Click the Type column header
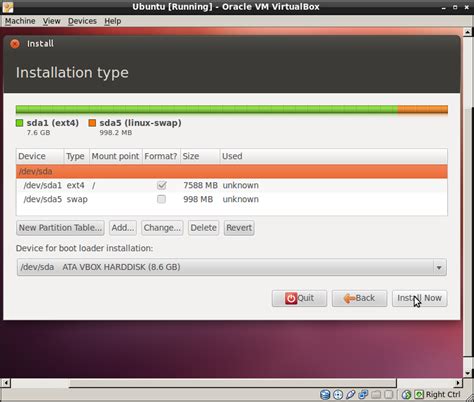The width and height of the screenshot is (474, 402). click(x=77, y=156)
